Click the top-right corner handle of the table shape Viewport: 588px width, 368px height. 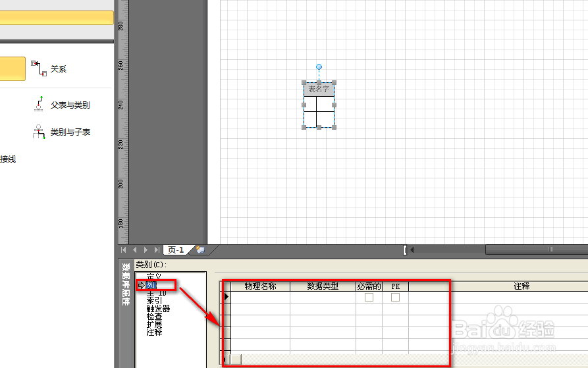pyautogui.click(x=334, y=82)
